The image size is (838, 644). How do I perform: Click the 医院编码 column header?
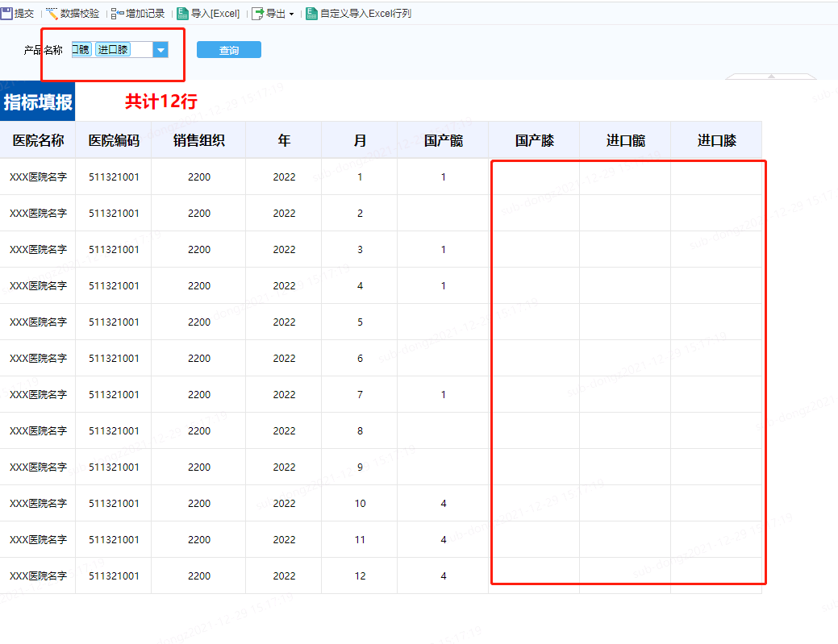(x=114, y=140)
